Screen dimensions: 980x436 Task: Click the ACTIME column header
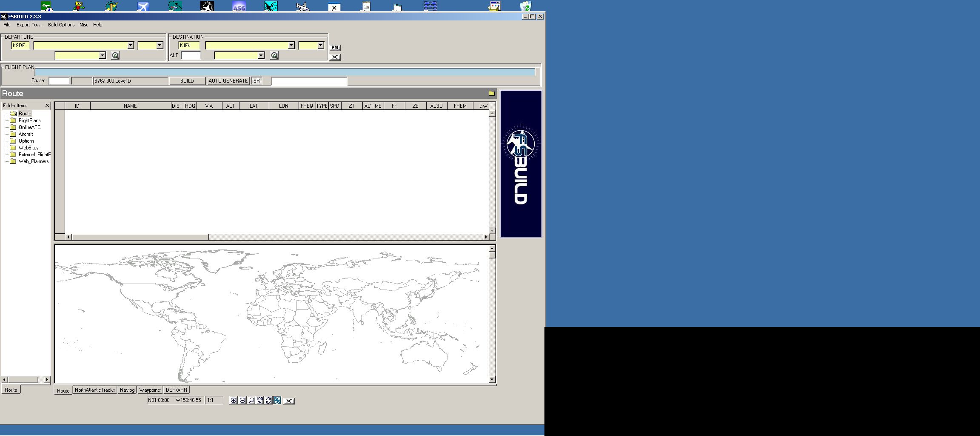coord(373,106)
